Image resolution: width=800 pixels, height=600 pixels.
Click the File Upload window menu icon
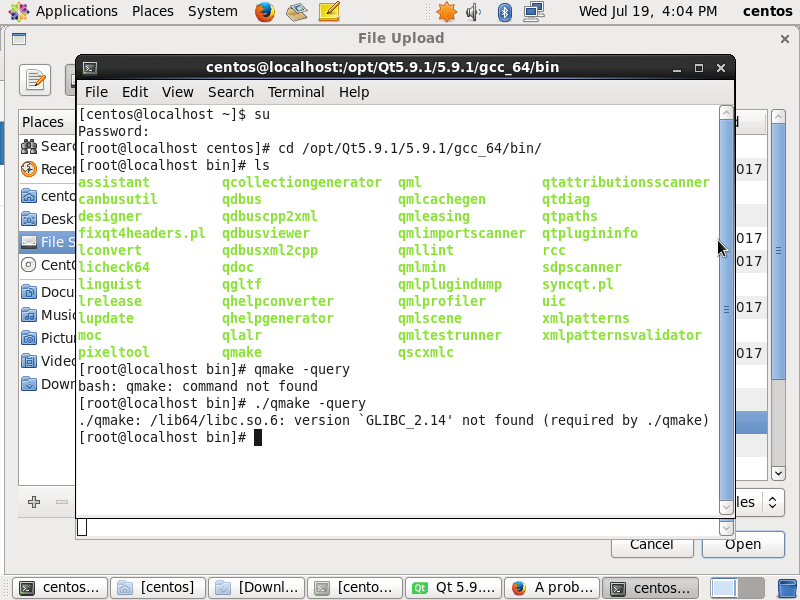coord(19,39)
